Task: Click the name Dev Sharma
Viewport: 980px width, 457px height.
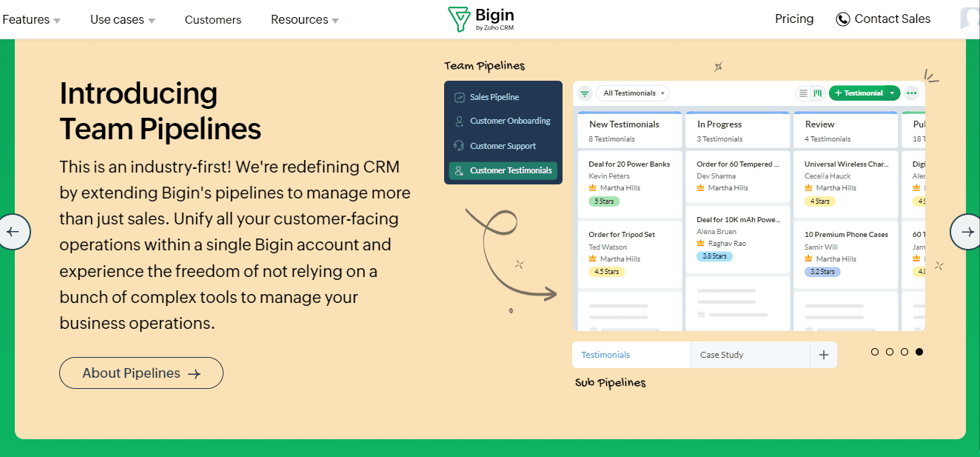Action: click(x=716, y=176)
